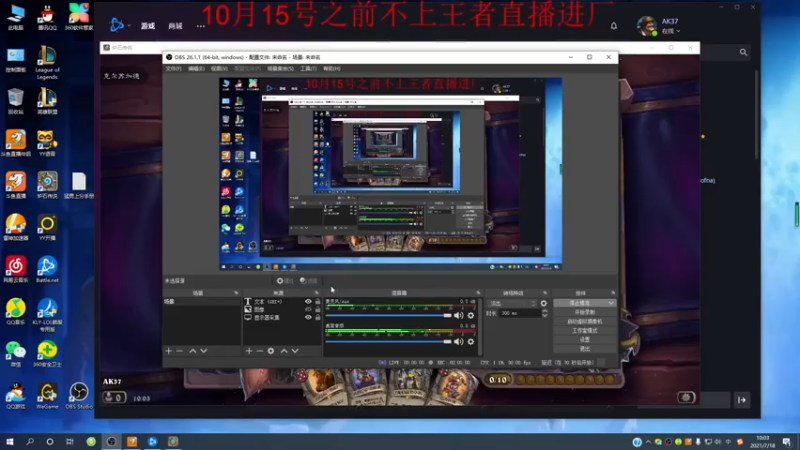Lock the display capture source

pos(318,317)
